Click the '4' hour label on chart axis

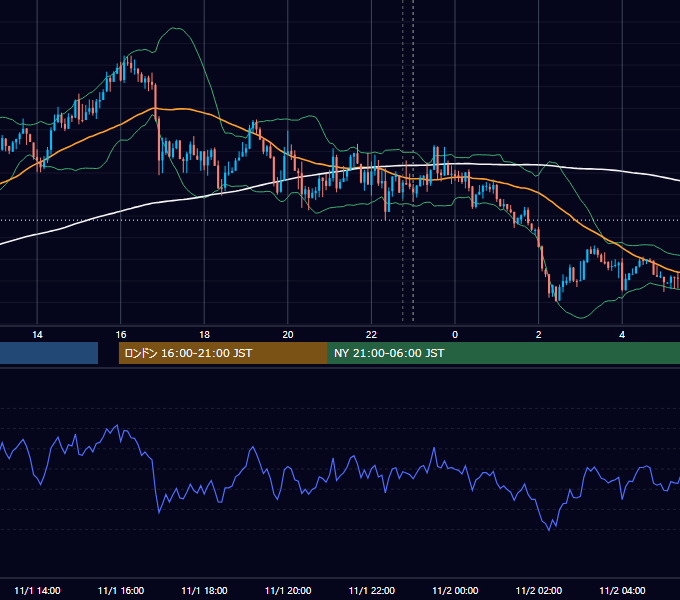pyautogui.click(x=622, y=335)
